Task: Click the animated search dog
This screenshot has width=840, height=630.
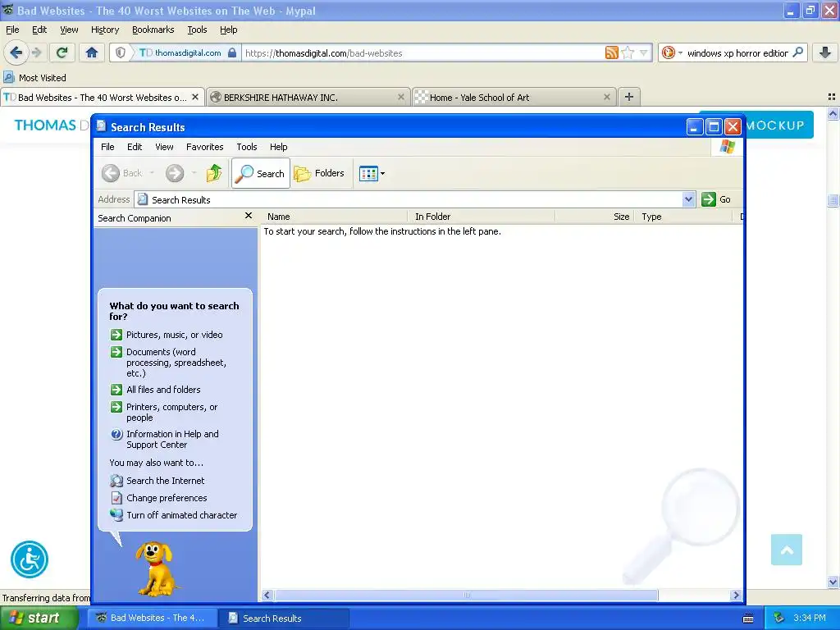Action: pos(155,569)
